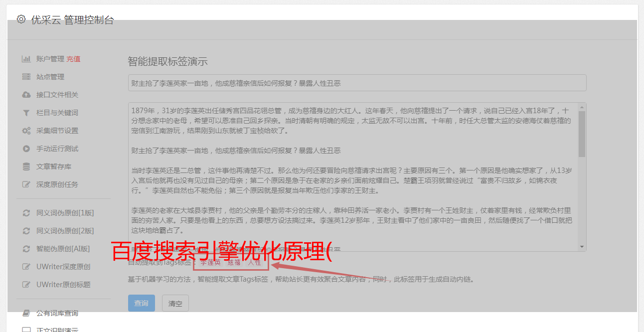Image resolution: width=644 pixels, height=332 pixels.
Task: Open 账户管理 in the sidebar
Action: click(50, 59)
